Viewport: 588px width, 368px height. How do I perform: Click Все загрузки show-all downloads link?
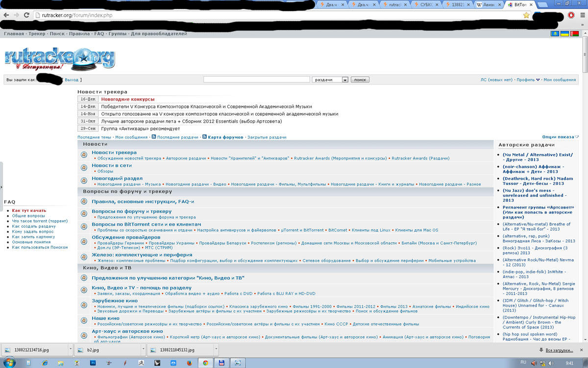pyautogui.click(x=559, y=350)
